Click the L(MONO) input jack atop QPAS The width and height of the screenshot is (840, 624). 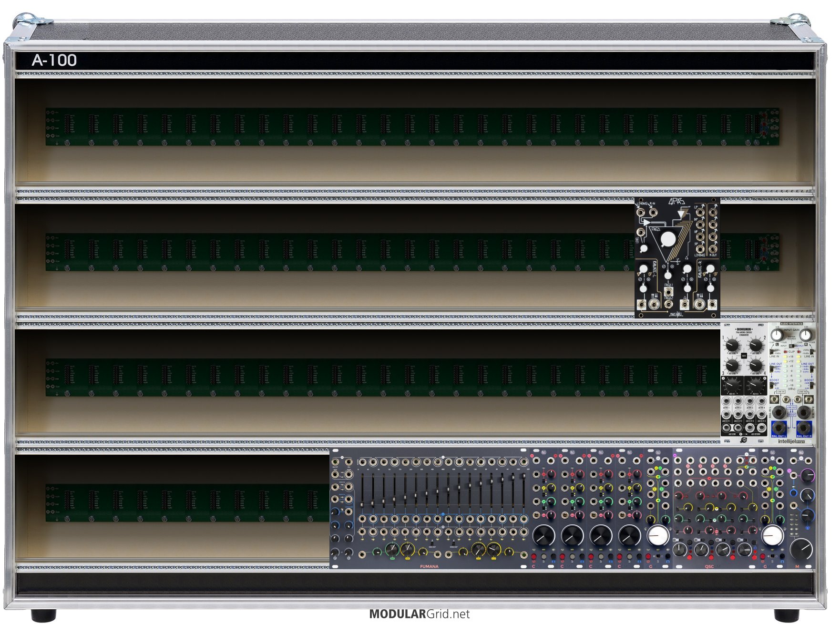coord(642,211)
